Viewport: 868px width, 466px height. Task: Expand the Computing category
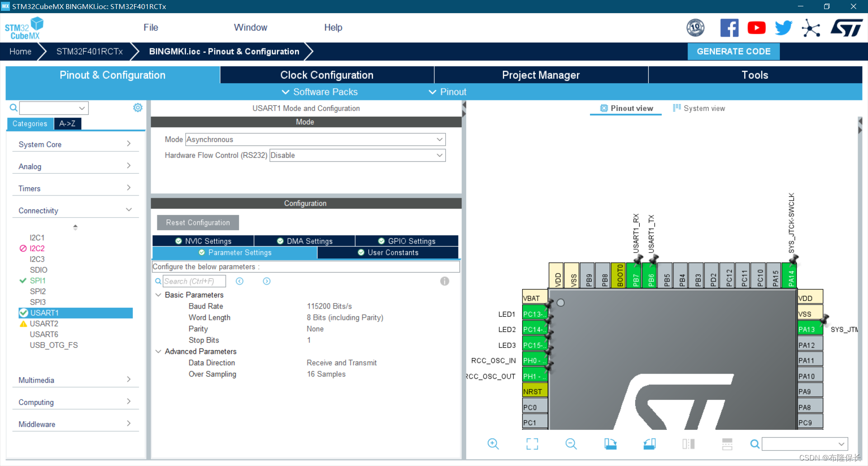(75, 402)
